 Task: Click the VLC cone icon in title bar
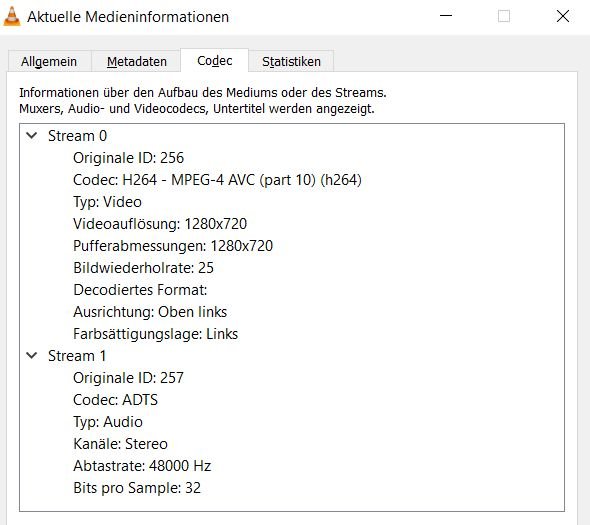pos(12,17)
